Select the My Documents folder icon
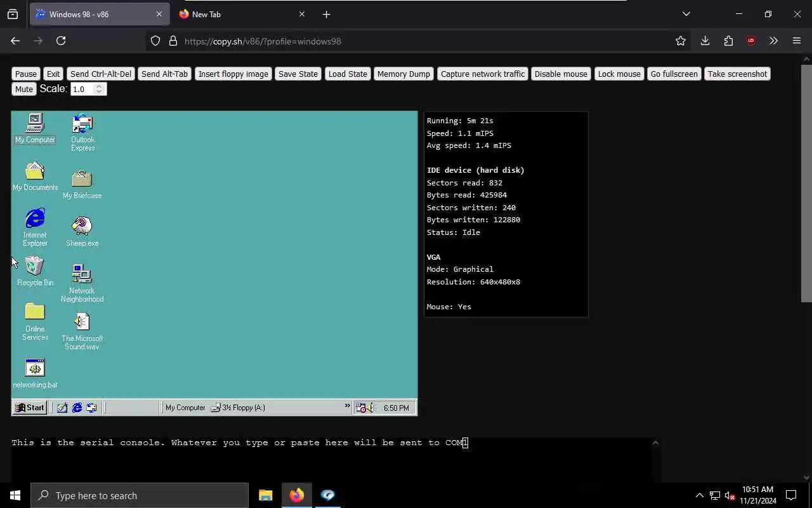Viewport: 812px width, 508px height. [35, 176]
